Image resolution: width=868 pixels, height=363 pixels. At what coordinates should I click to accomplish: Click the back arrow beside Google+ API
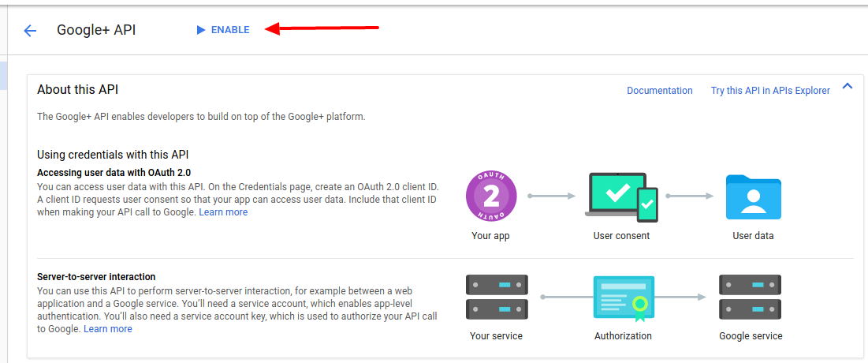pos(30,31)
